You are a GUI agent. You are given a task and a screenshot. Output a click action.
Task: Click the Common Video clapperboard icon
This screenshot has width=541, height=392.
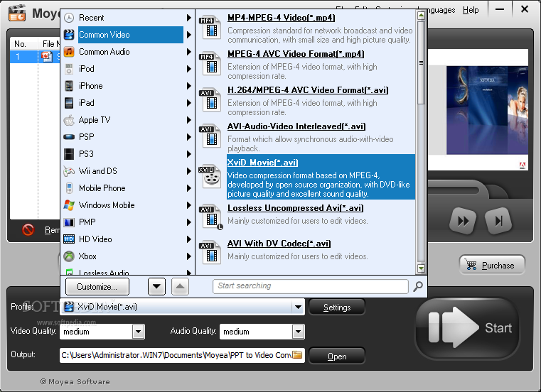tap(69, 35)
